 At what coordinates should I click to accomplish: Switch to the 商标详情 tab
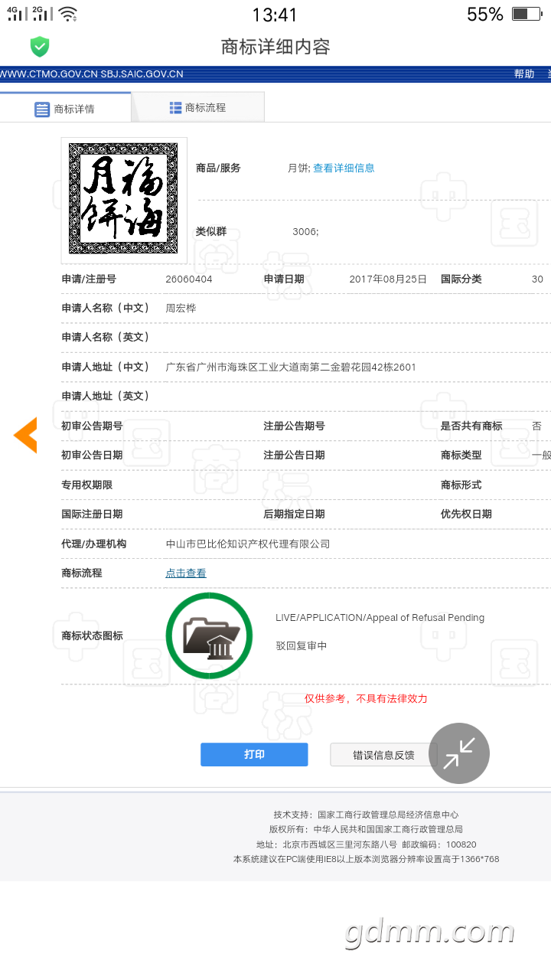(x=66, y=107)
